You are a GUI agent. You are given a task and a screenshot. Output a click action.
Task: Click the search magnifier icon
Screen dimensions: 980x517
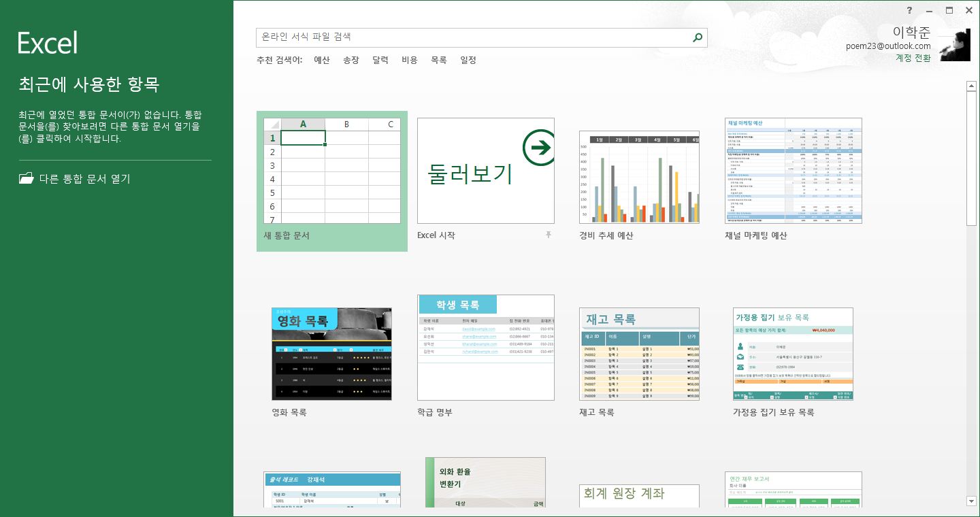[697, 38]
